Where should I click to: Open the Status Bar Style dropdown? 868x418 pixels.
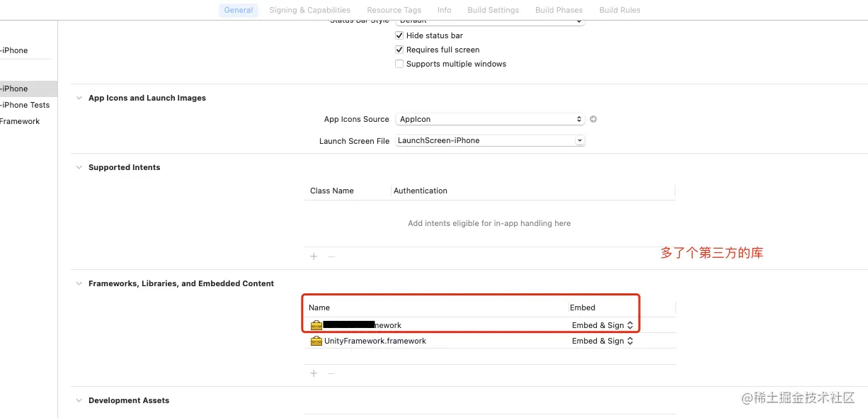tap(490, 21)
